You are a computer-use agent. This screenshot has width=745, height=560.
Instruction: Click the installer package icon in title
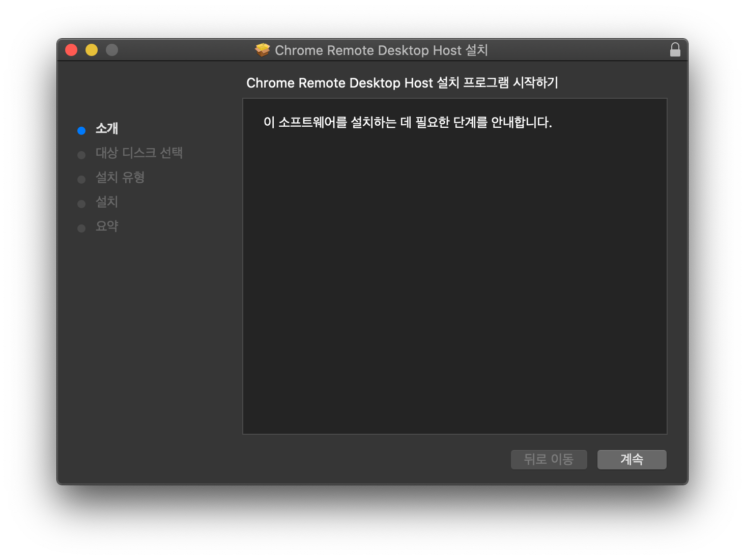[x=262, y=50]
